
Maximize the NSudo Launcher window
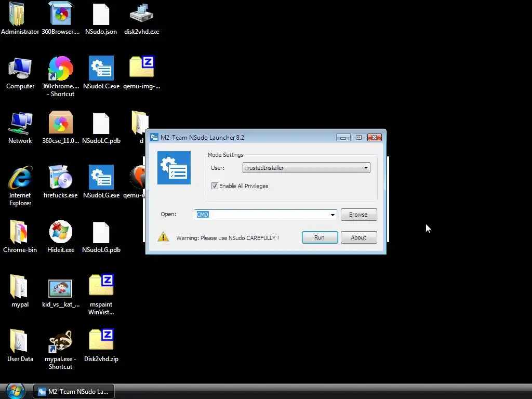(358, 137)
